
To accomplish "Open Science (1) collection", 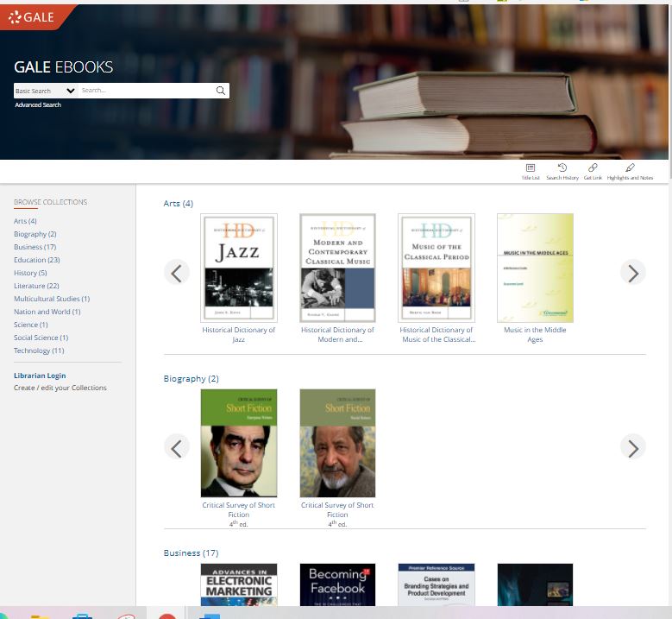I will pos(31,325).
